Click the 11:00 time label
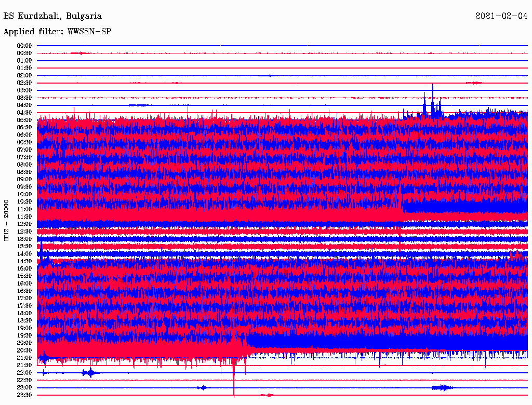The width and height of the screenshot is (532, 405). tap(24, 209)
